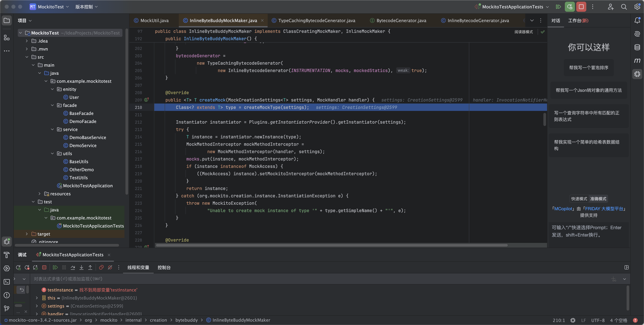
Task: Open the 项目 view dropdown
Action: click(x=24, y=20)
